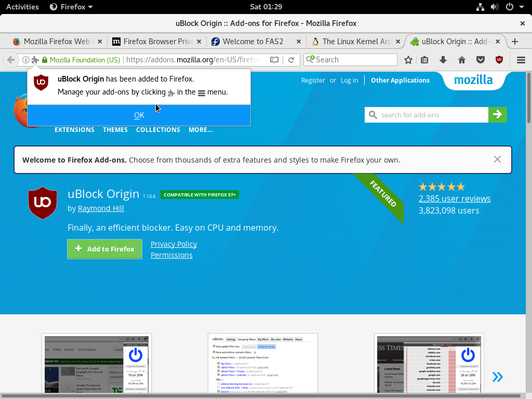Viewport: 532px width, 399px height.
Task: Reload the current page
Action: pos(291,60)
